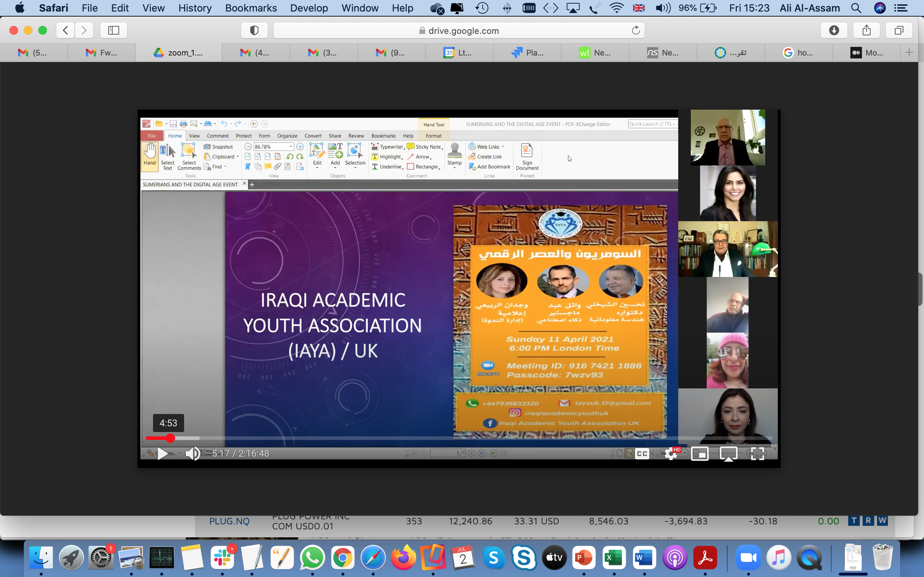Toggle Safari sidebar visibility

pos(113,31)
